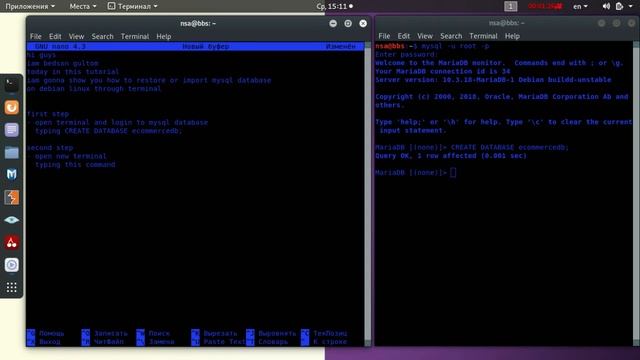Click nano shortcut label Paste Text
The image size is (640, 360).
(224, 342)
